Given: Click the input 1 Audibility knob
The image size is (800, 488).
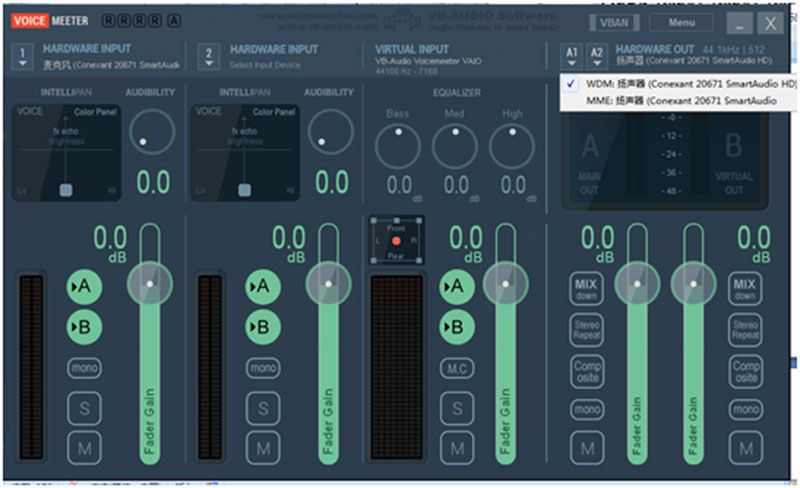Looking at the screenshot, I should [x=152, y=132].
